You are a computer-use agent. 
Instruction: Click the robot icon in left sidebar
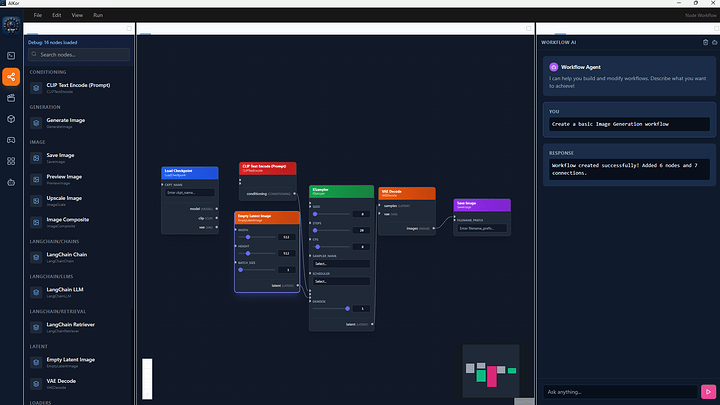coord(11,181)
